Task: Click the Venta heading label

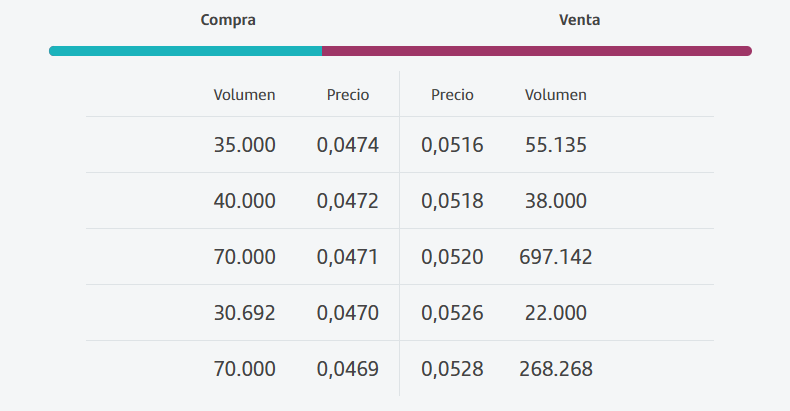Action: [579, 20]
